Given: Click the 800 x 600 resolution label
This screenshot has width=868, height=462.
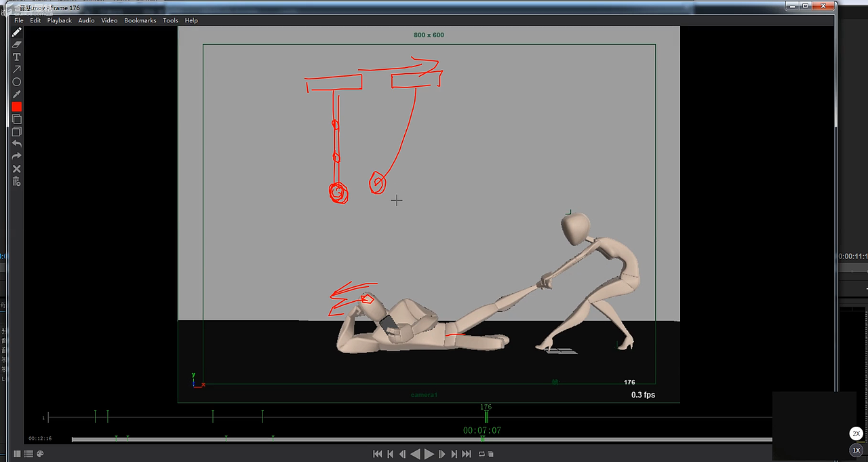Looking at the screenshot, I should [x=429, y=35].
